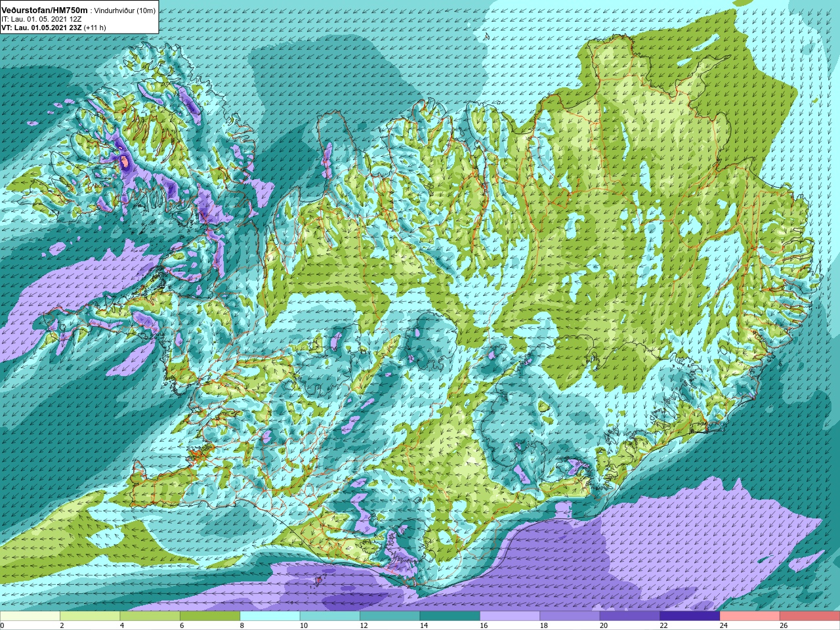Viewport: 840px width, 630px height.
Task: Click the light cyan 8–10 legend swatch
Action: [270, 616]
